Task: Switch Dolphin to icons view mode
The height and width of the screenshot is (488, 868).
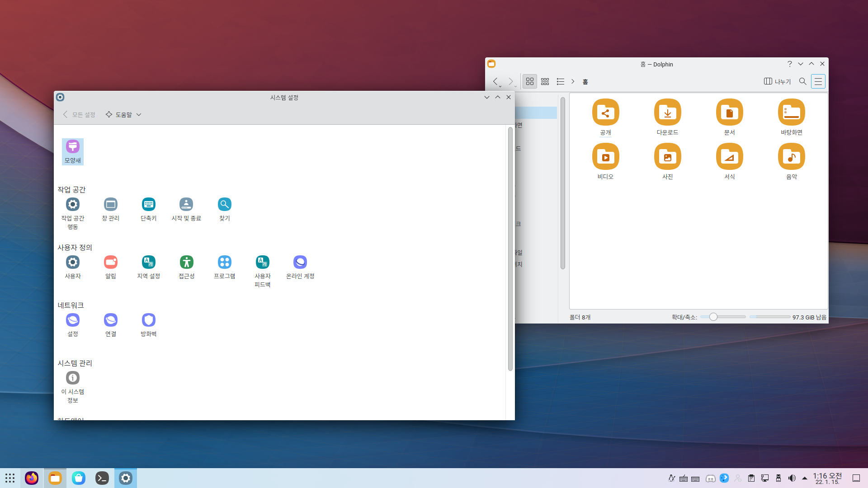Action: 530,81
